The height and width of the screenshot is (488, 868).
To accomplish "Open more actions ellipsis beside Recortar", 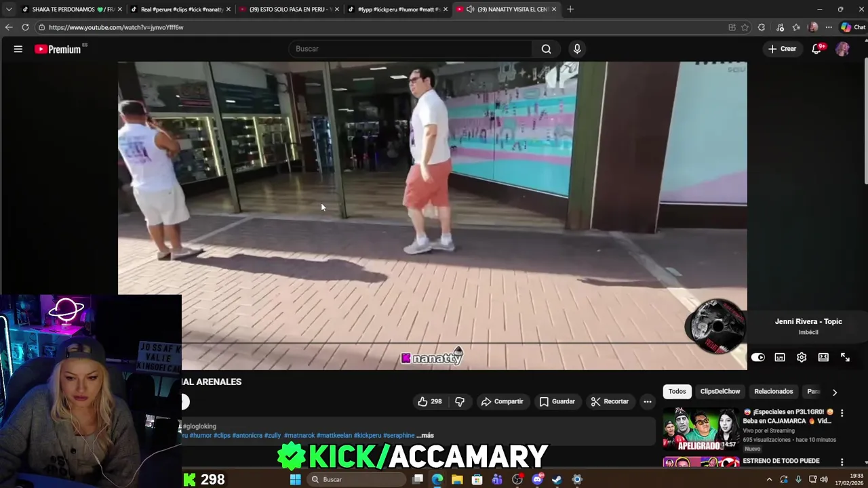I will point(648,401).
